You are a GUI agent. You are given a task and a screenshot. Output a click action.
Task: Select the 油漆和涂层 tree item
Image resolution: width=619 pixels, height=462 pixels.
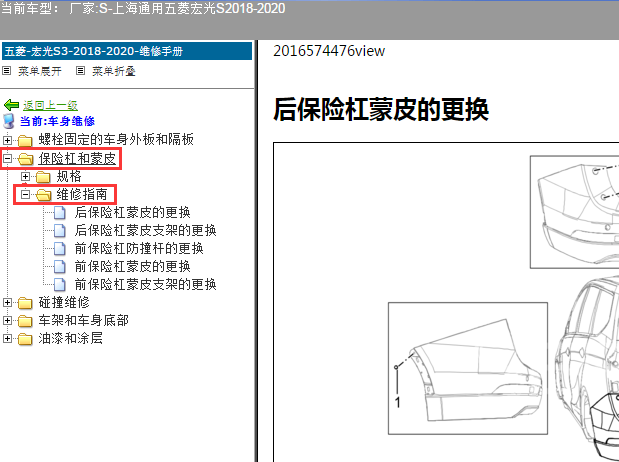click(x=71, y=338)
